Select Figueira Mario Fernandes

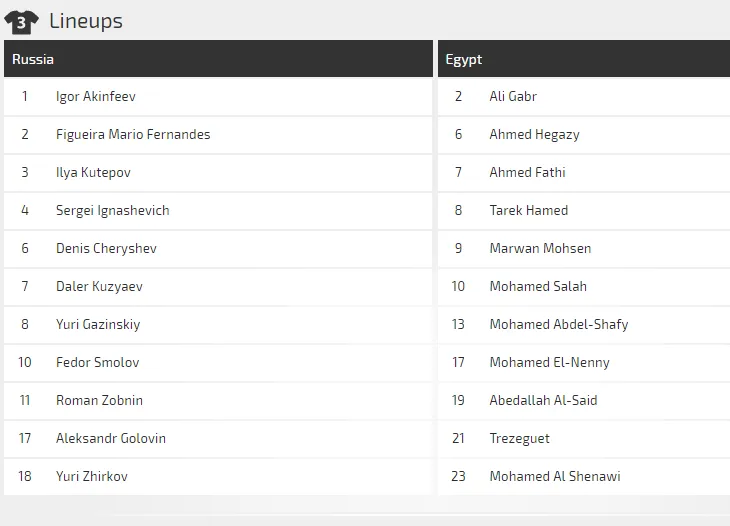pos(133,135)
